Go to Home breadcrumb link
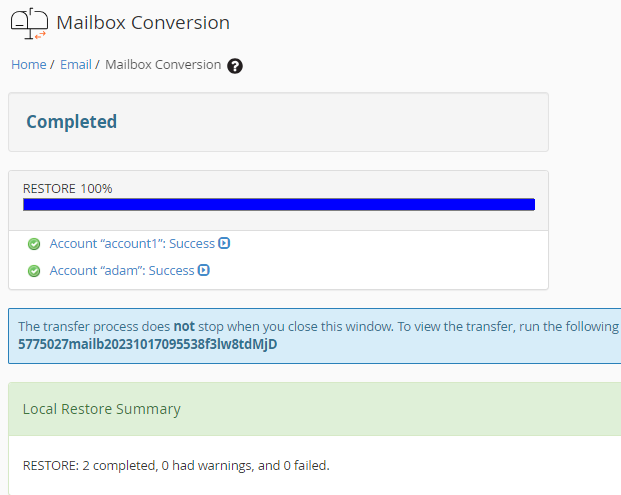The width and height of the screenshot is (621, 495). pyautogui.click(x=28, y=65)
